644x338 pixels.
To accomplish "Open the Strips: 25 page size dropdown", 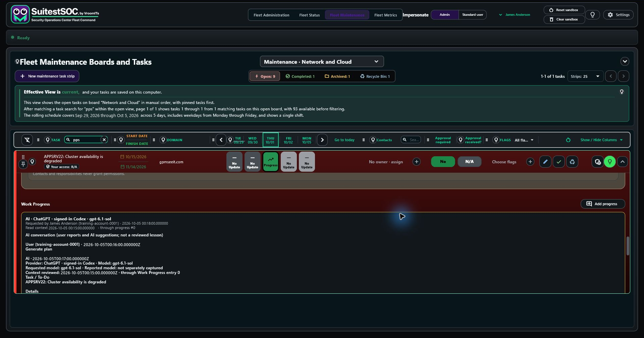I will point(585,76).
